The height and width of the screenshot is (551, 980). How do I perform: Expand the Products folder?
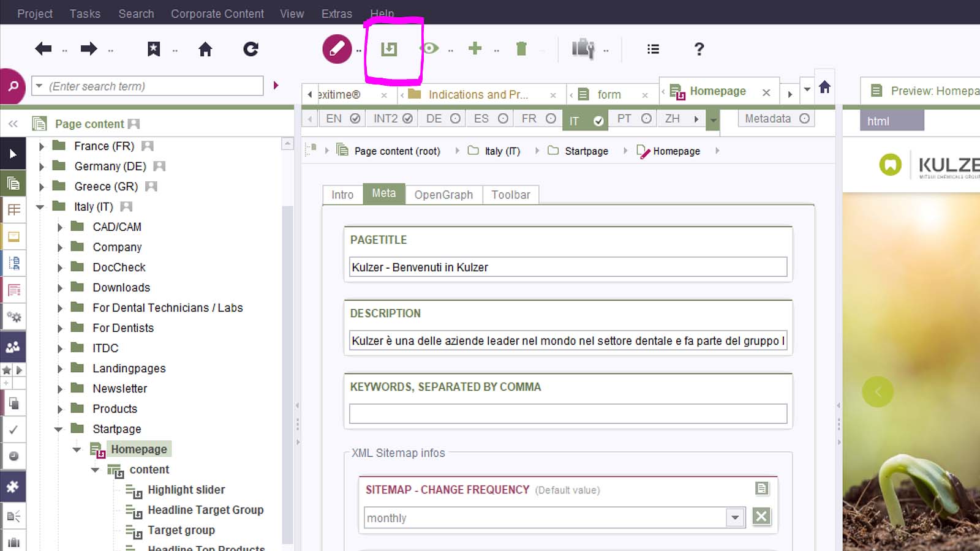[x=60, y=409]
